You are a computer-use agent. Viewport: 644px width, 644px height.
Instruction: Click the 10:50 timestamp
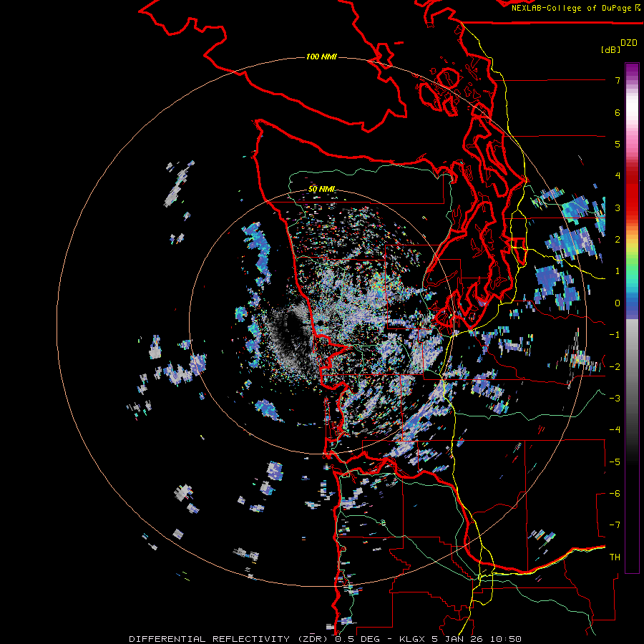(x=504, y=639)
